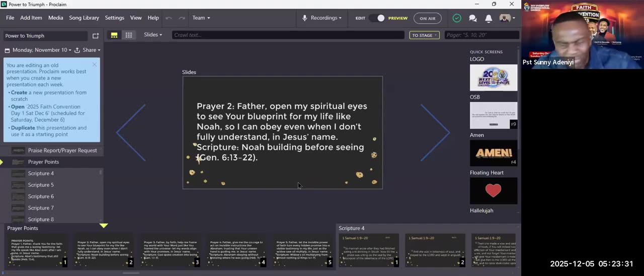
Task: Switch to grid view icon
Action: [x=129, y=35]
